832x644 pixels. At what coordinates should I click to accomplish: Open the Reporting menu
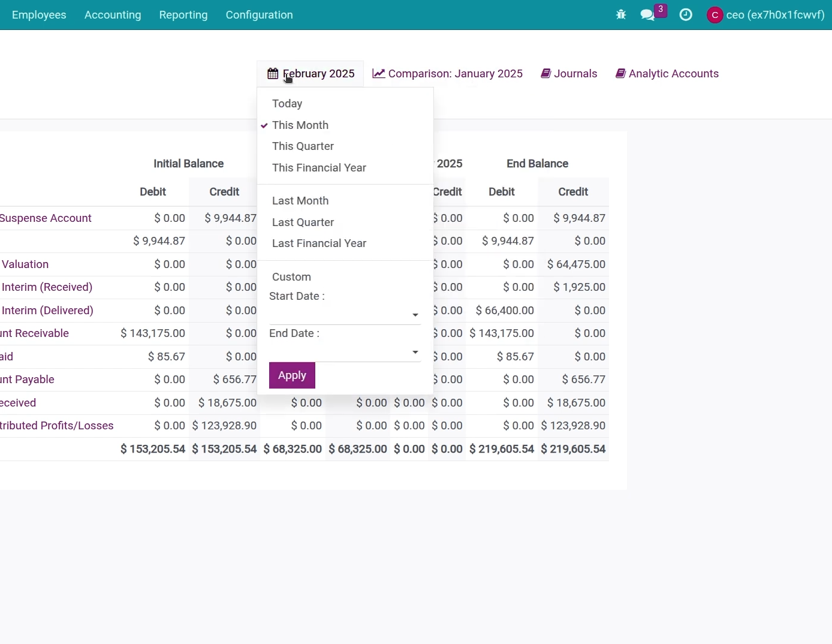coord(183,15)
